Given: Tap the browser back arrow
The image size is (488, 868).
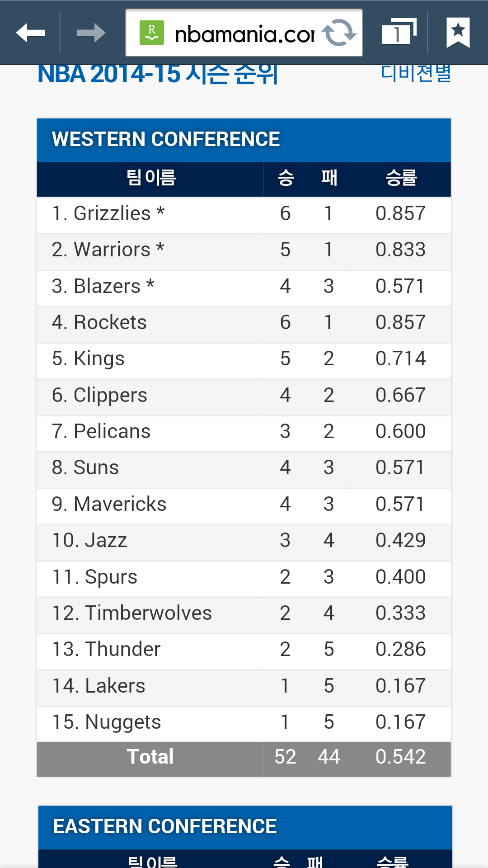Looking at the screenshot, I should [30, 33].
